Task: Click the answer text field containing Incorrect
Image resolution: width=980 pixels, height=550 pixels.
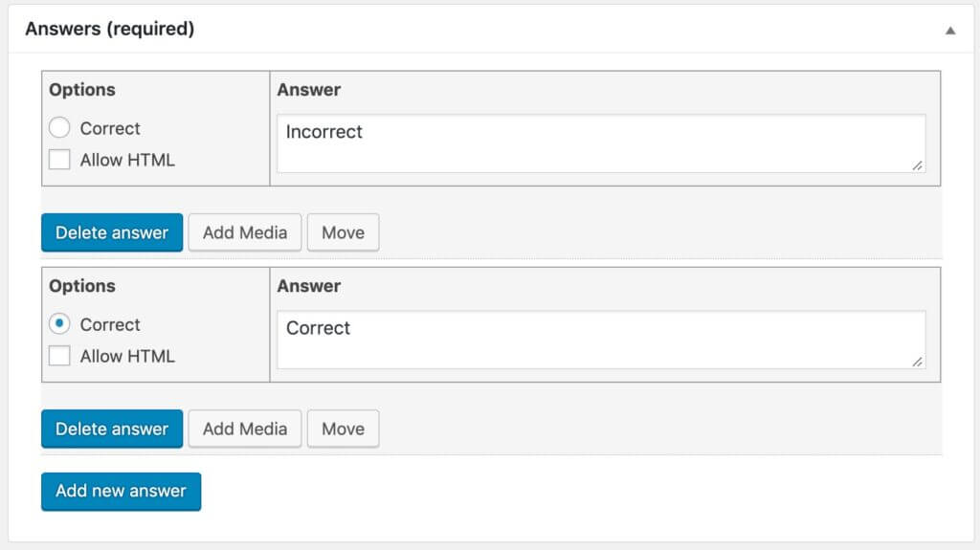Action: click(600, 143)
